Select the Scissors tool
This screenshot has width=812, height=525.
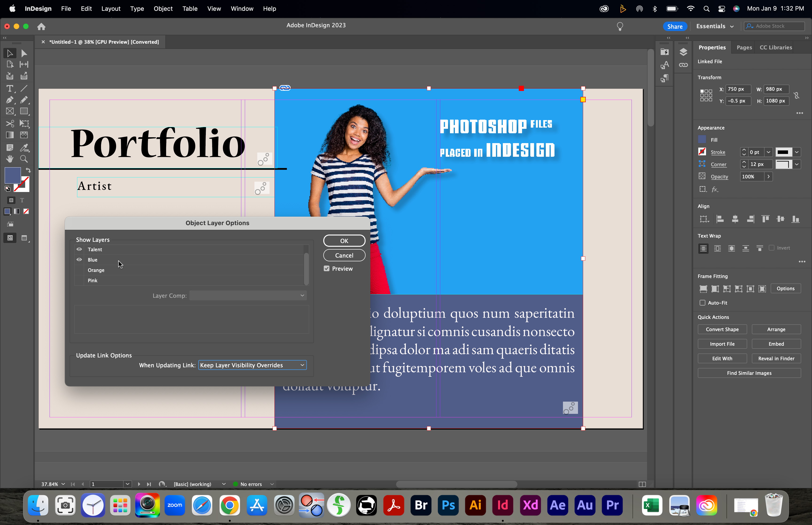pyautogui.click(x=10, y=123)
